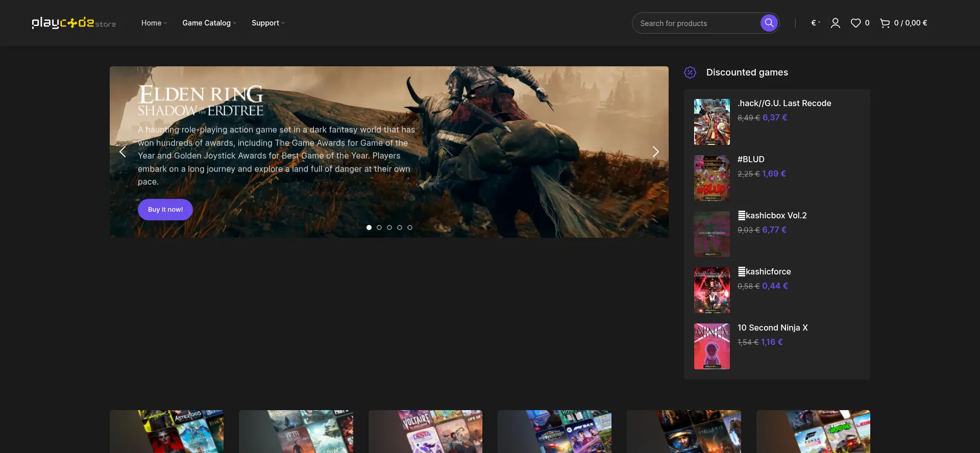The width and height of the screenshot is (980, 453).
Task: Click the kashicforce cover thumbnail
Action: (x=712, y=290)
